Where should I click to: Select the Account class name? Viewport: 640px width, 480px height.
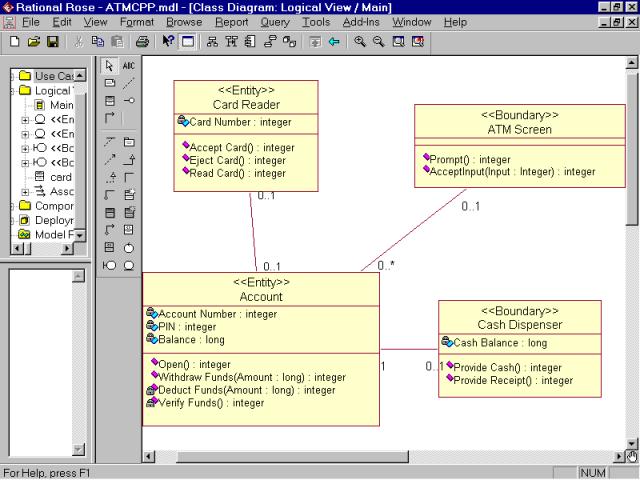261,297
